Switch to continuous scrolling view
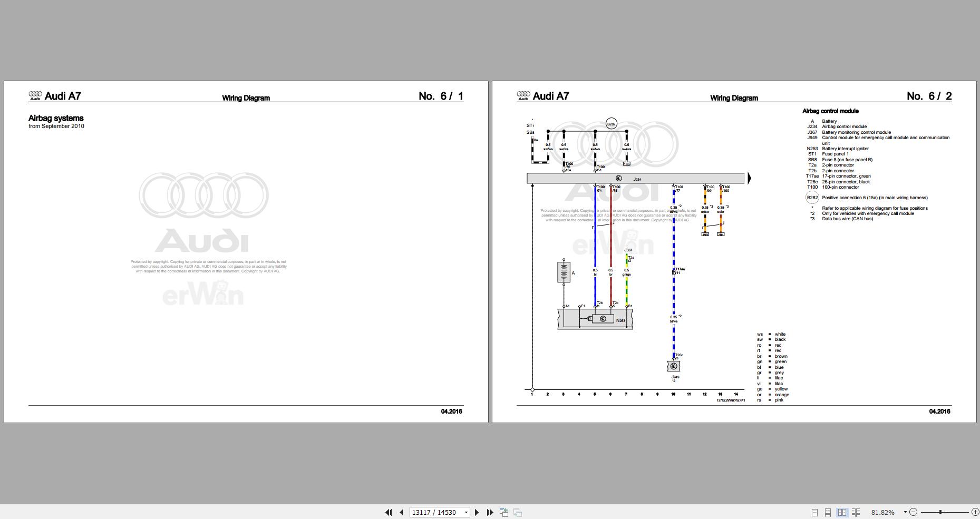 pyautogui.click(x=828, y=512)
